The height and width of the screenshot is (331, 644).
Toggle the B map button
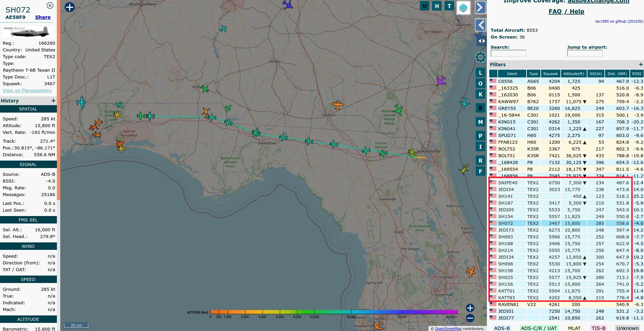480,108
